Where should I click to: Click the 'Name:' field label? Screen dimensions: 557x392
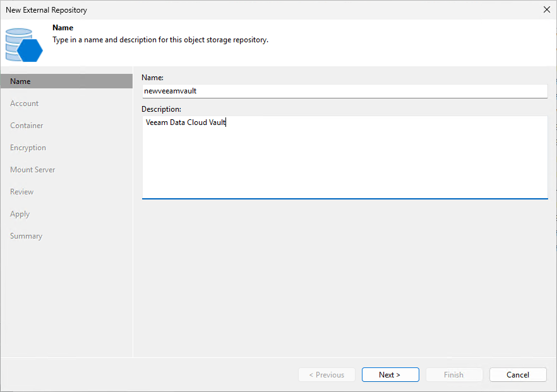click(x=152, y=78)
